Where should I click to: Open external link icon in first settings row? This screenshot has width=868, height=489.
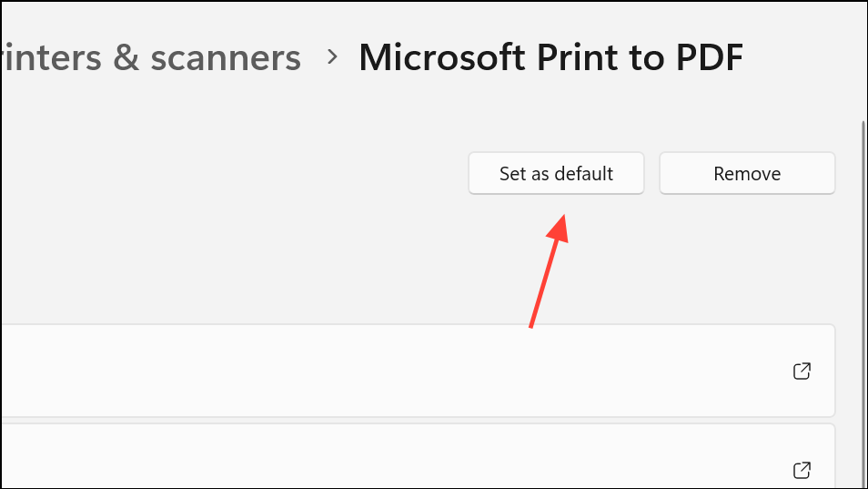click(802, 371)
